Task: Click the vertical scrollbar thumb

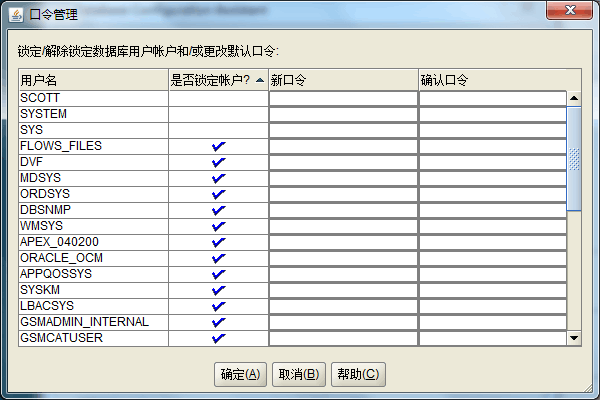Action: click(574, 159)
